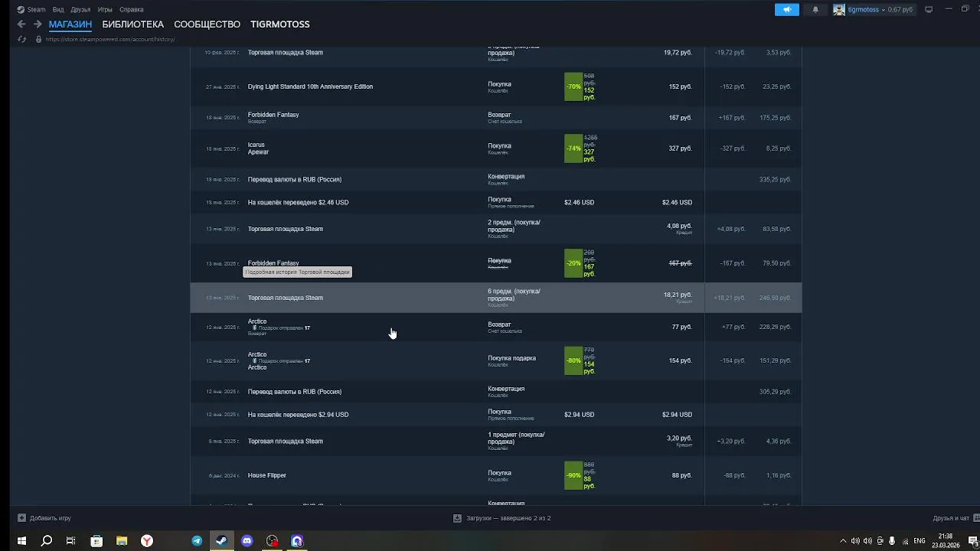Click the 246,50 руб balance value
980x551 pixels.
(775, 298)
